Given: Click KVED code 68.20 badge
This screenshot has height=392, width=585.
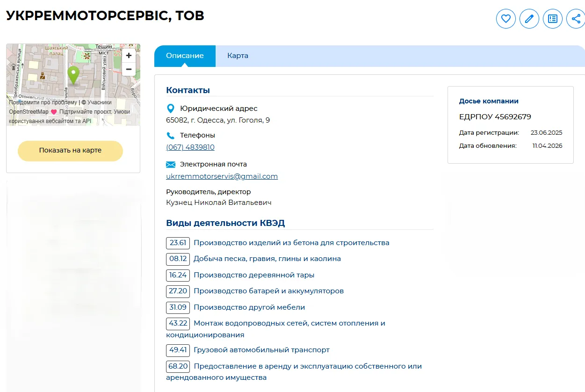Looking at the screenshot, I should tap(178, 366).
